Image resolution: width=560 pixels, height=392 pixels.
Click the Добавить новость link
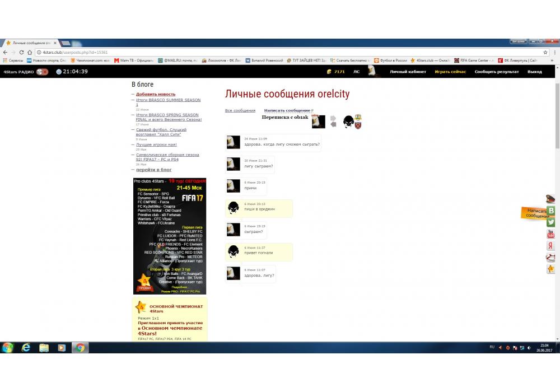tap(156, 94)
